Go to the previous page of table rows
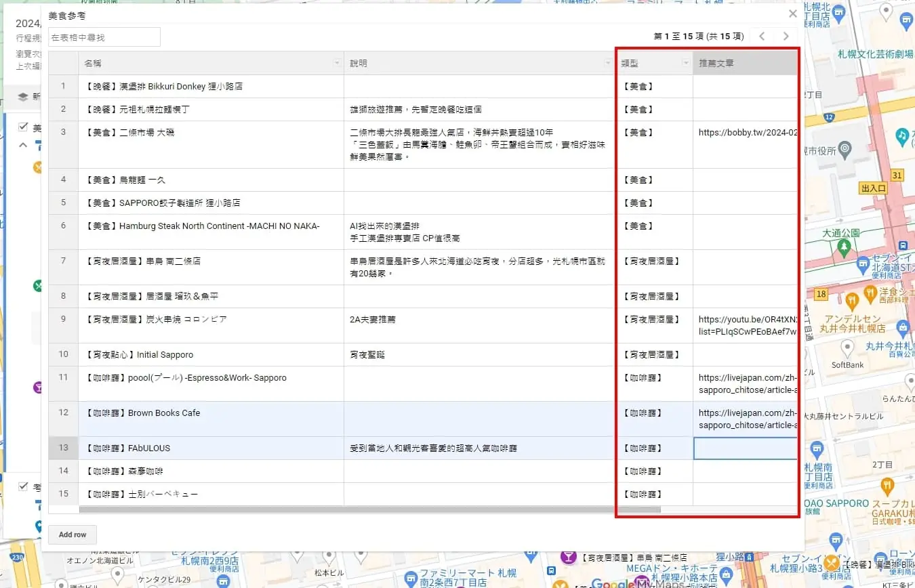Screen dimensions: 915x588 click(762, 37)
